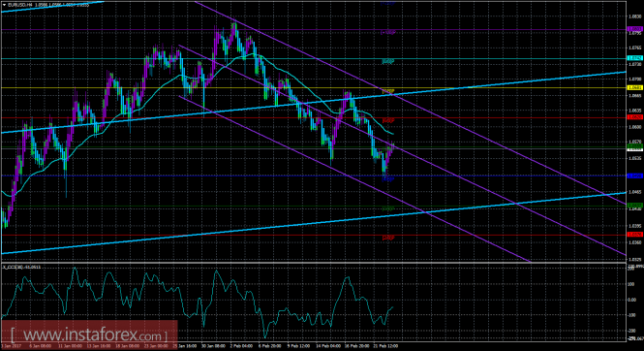Click the blue pivot label under the last candle
Screen dimensions: 644x351
tap(388, 179)
